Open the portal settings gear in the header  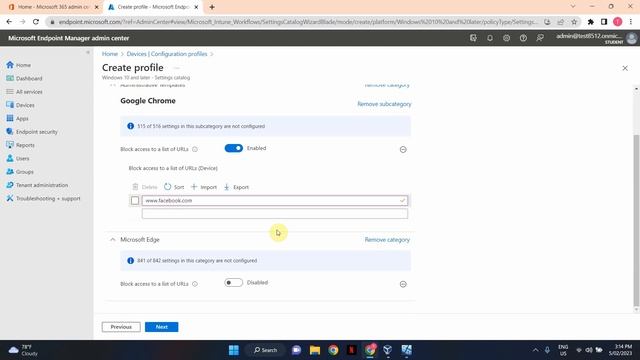point(507,38)
